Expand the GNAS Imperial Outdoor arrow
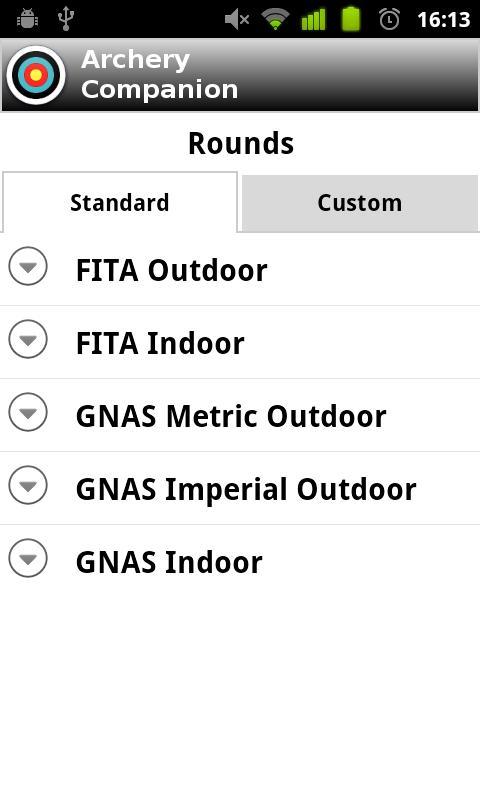 click(x=28, y=485)
